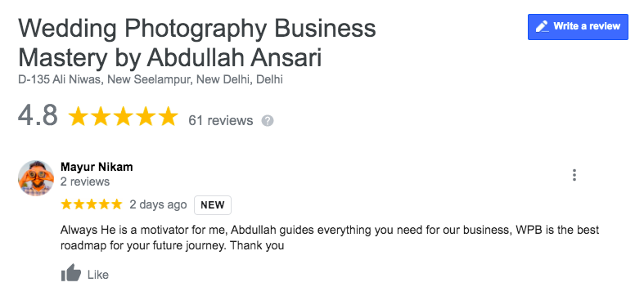Open the 2 reviews reviewer link
This screenshot has height=305, width=644.
click(85, 182)
